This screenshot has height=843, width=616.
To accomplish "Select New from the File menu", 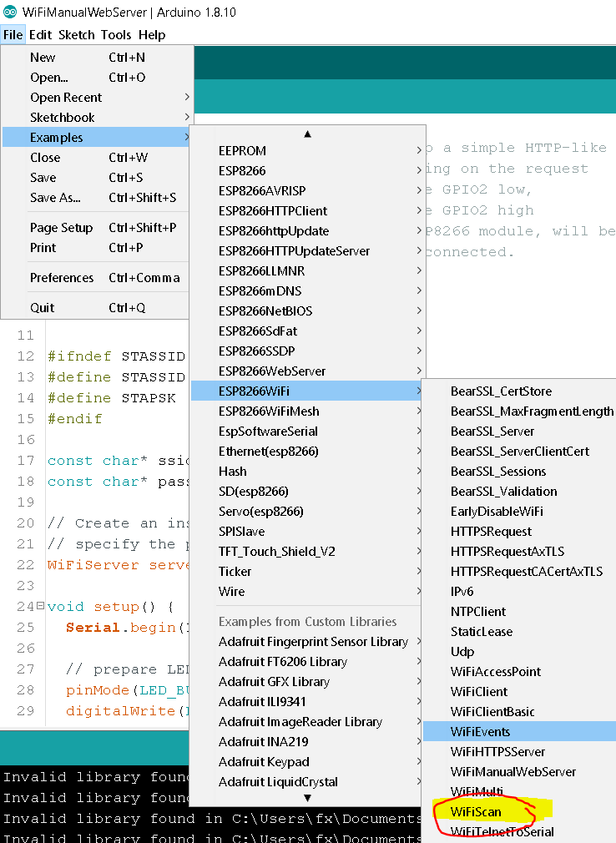I will tap(97, 58).
